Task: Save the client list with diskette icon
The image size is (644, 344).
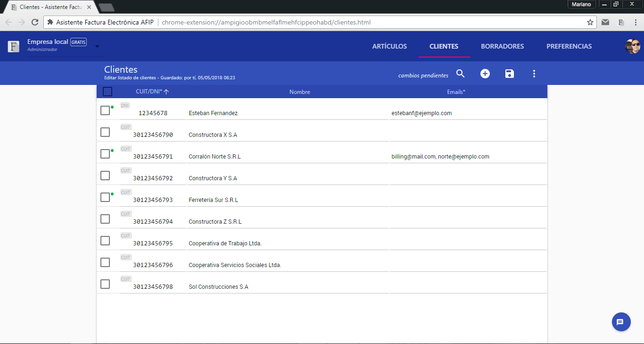Action: [x=510, y=74]
